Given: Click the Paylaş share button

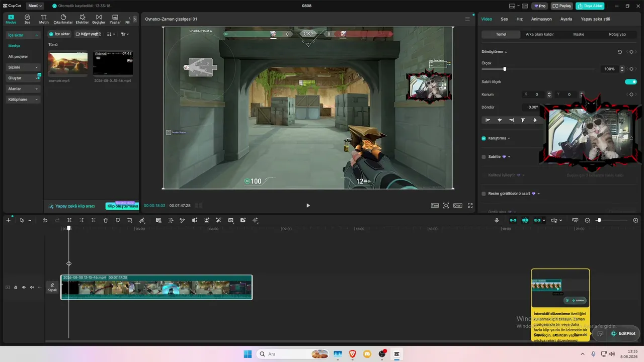Looking at the screenshot, I should 562,6.
